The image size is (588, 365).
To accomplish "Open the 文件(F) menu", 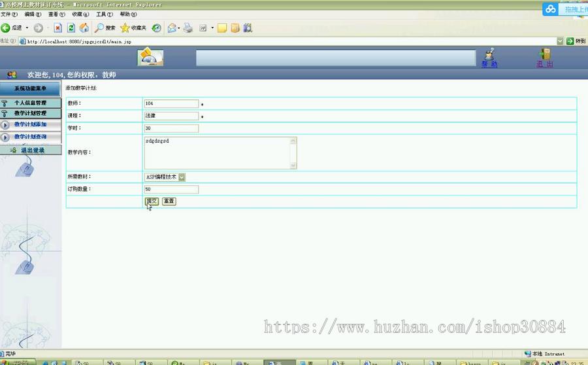I will (9, 14).
